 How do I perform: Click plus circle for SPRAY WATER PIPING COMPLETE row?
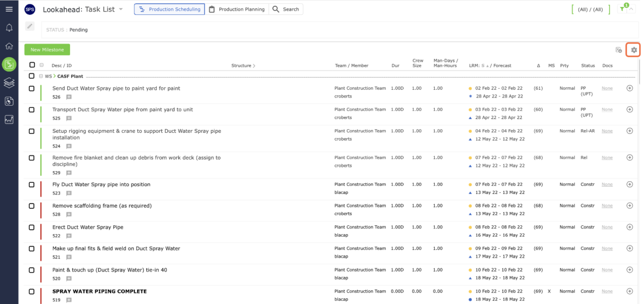[630, 291]
